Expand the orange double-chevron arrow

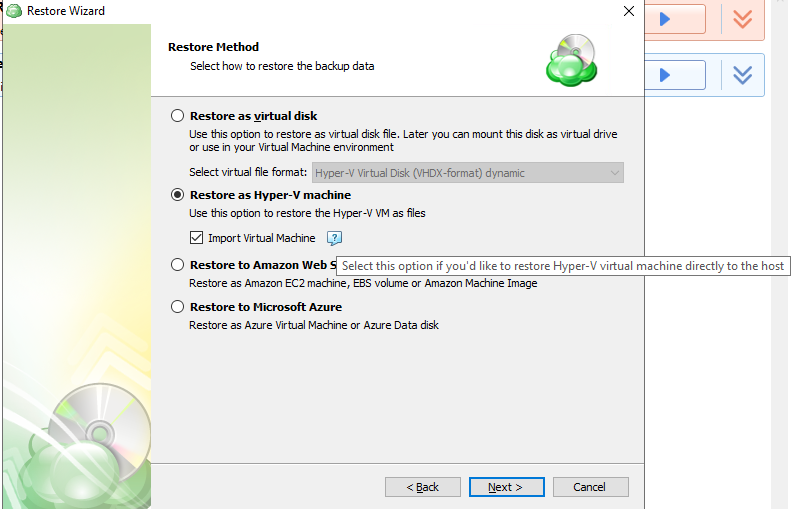(741, 19)
